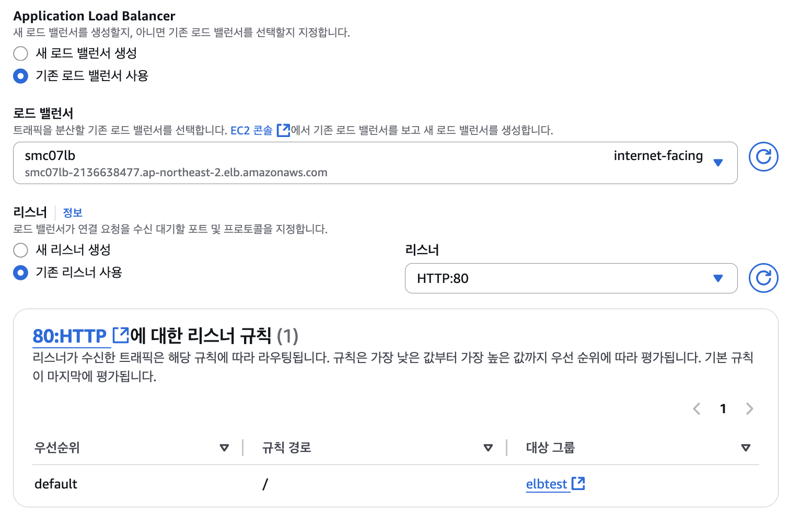Viewport: 812px width, 523px height.
Task: Expand the HTTP:80 listener dropdown
Action: (x=571, y=278)
